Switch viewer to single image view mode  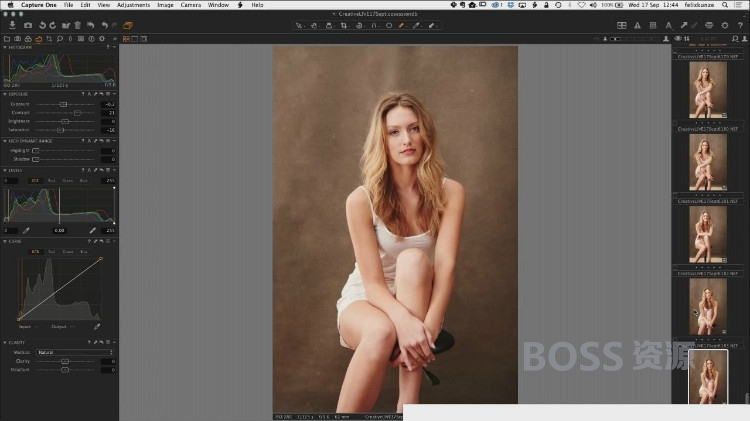click(135, 39)
